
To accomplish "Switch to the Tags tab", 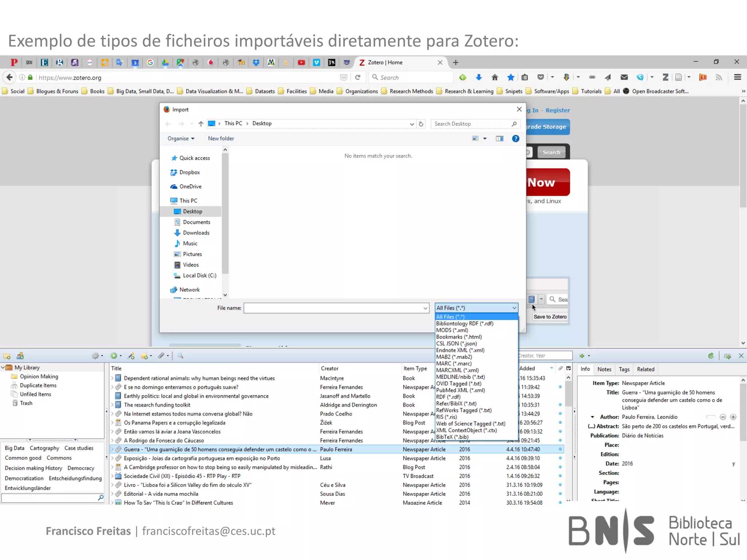I will (624, 369).
